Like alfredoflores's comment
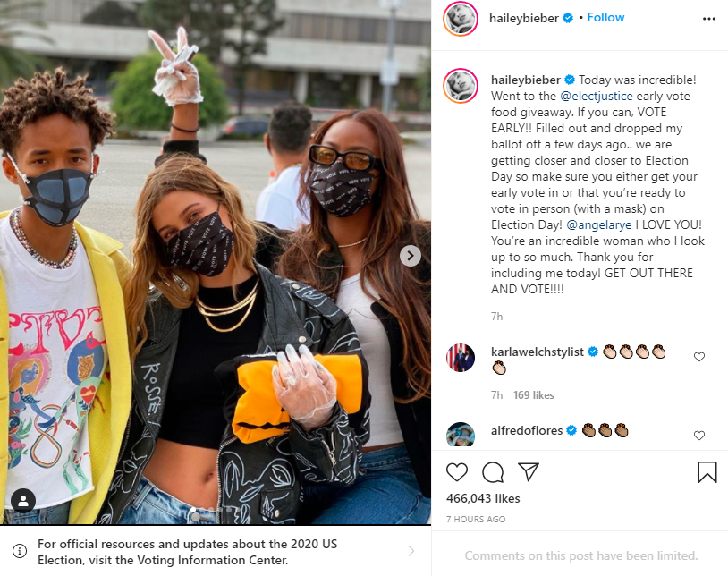 [x=699, y=436]
